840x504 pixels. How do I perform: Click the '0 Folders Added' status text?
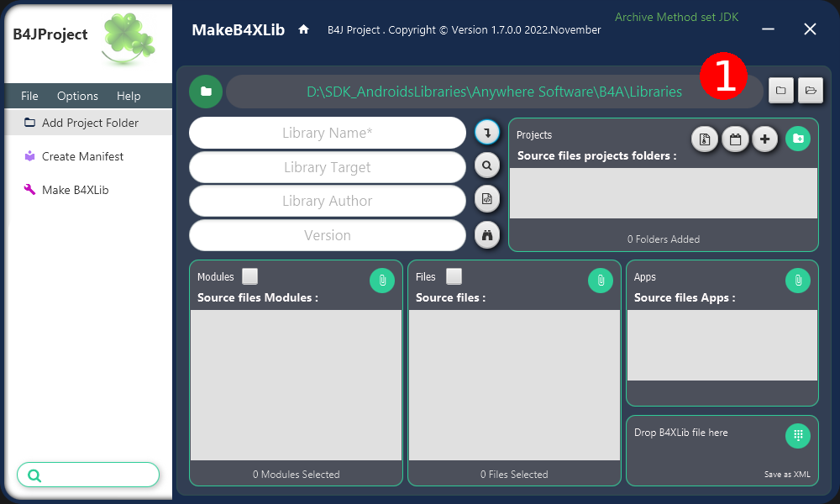pyautogui.click(x=664, y=239)
